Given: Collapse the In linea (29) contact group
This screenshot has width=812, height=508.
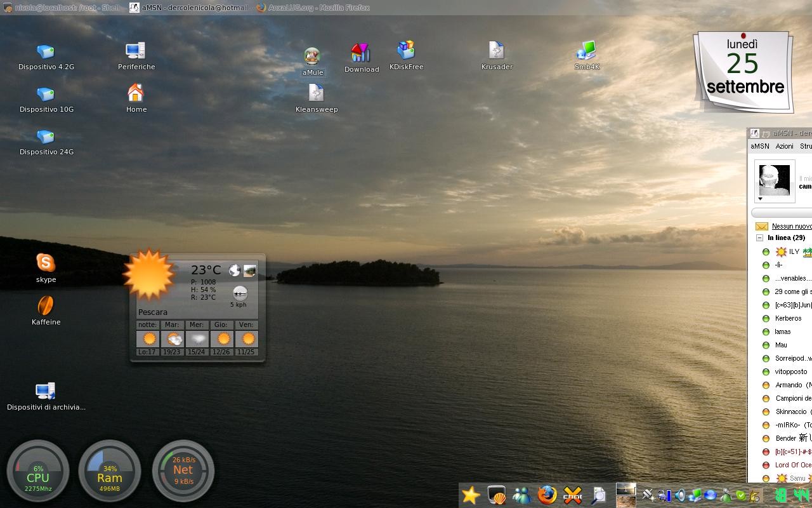Looking at the screenshot, I should pos(759,238).
